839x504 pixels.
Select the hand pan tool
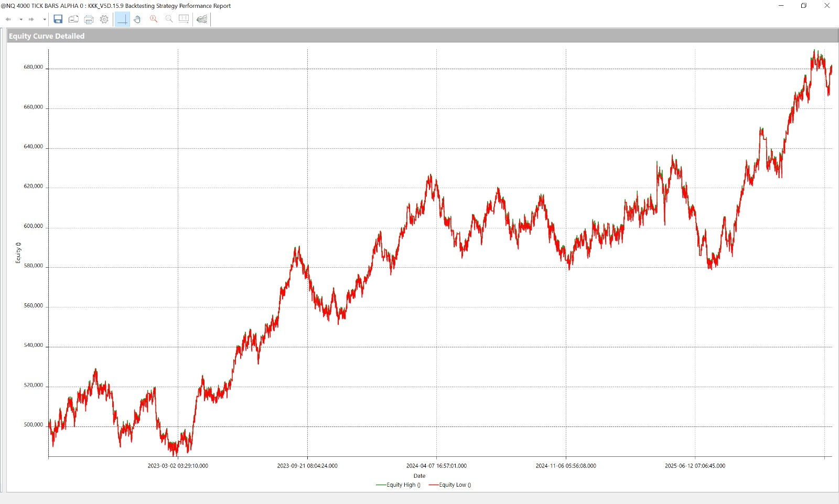pos(137,19)
